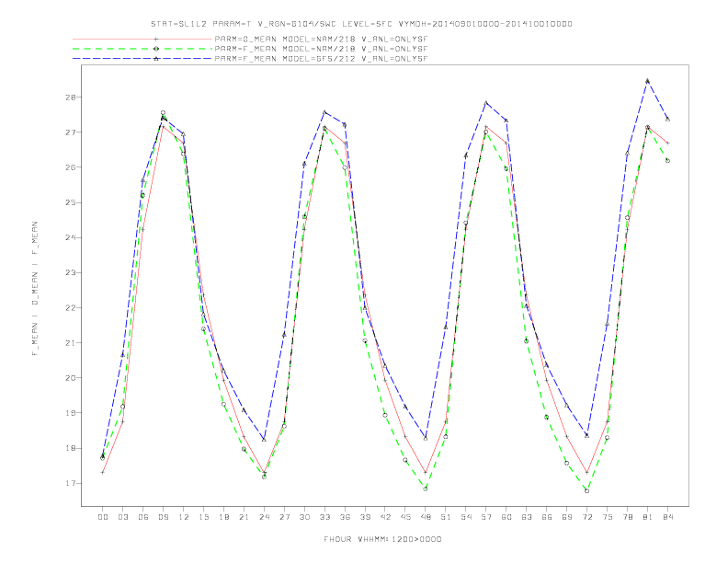The image size is (728, 563).
Task: Click x-axis forecast hour label 84
Action: click(x=668, y=517)
